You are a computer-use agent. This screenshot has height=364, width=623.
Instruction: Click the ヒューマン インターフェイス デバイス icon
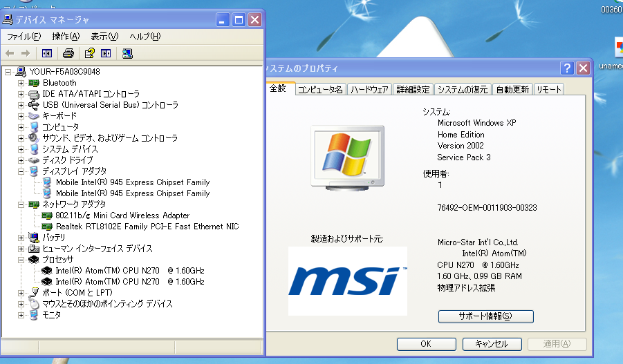coord(34,249)
